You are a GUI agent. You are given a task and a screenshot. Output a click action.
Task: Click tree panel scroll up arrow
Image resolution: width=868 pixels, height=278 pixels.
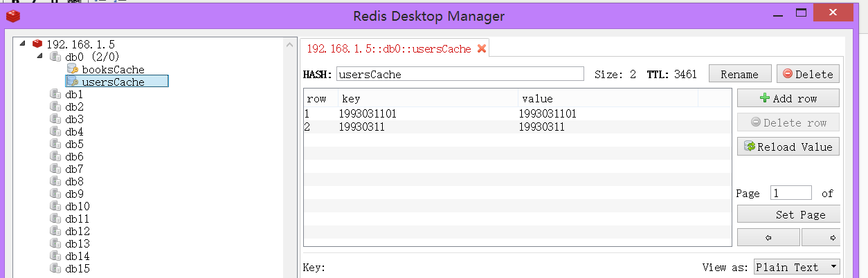(290, 44)
